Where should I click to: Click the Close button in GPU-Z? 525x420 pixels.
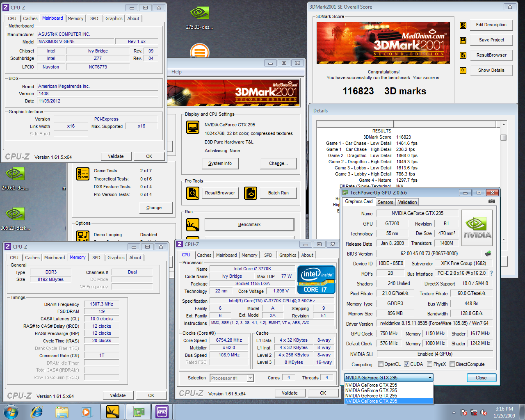click(x=481, y=378)
